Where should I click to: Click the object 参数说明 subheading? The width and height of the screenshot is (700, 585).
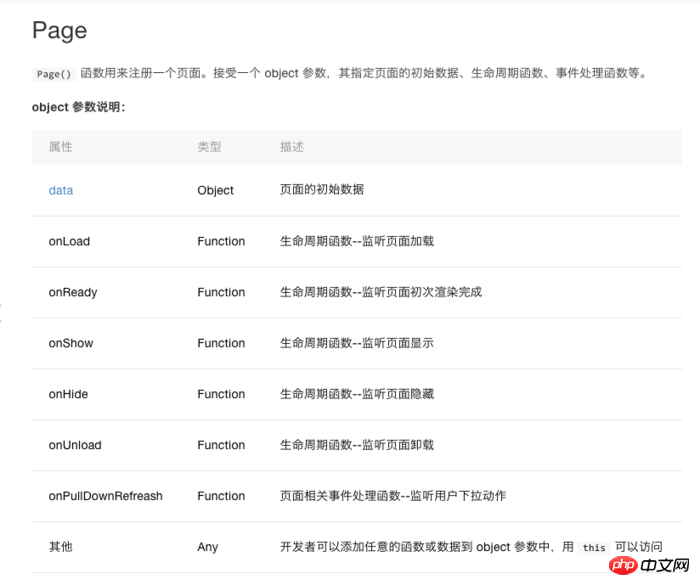click(x=79, y=107)
